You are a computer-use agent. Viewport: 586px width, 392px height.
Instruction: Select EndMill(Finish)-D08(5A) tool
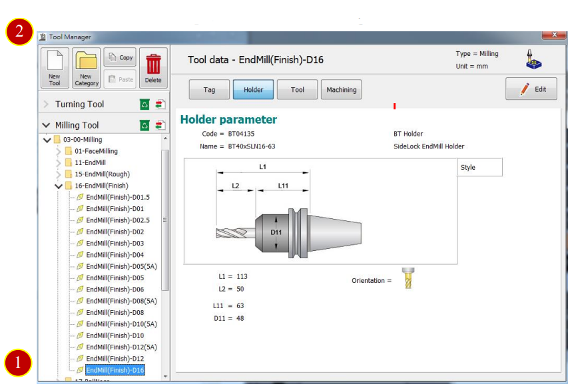121,301
